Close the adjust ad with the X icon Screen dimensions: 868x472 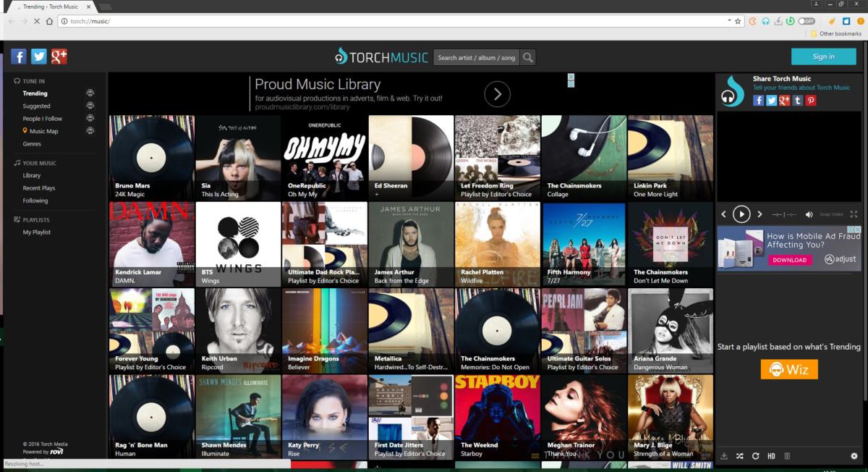coord(858,229)
